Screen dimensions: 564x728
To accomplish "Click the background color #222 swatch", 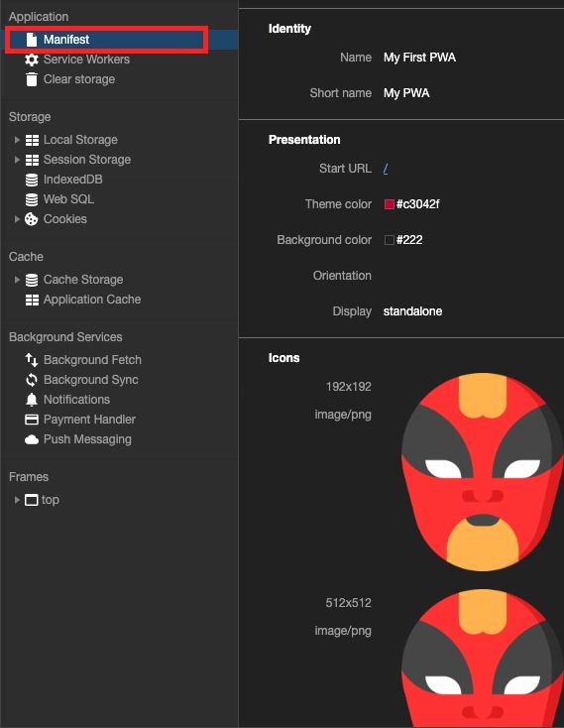I will pyautogui.click(x=390, y=240).
